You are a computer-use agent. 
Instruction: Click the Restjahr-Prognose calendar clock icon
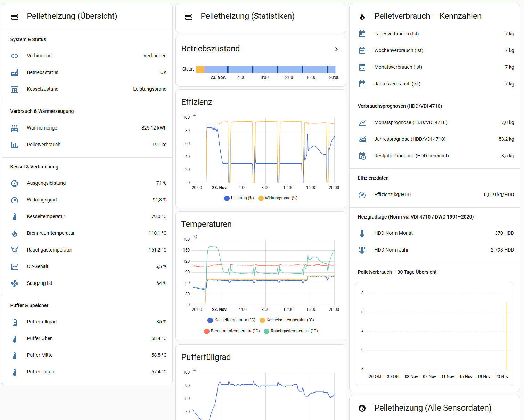pyautogui.click(x=362, y=156)
